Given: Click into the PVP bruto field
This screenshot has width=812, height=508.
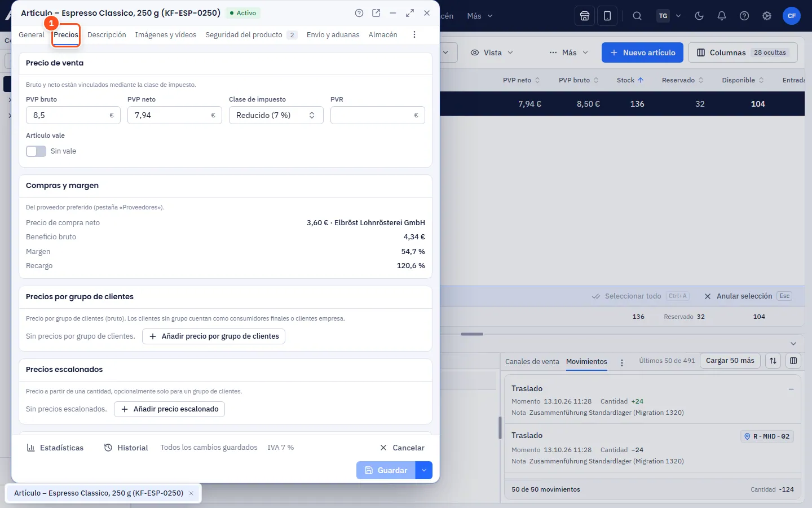Looking at the screenshot, I should click(x=73, y=115).
